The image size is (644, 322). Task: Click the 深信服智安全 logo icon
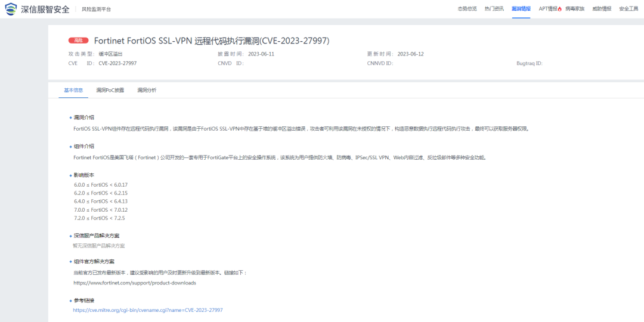pyautogui.click(x=11, y=8)
